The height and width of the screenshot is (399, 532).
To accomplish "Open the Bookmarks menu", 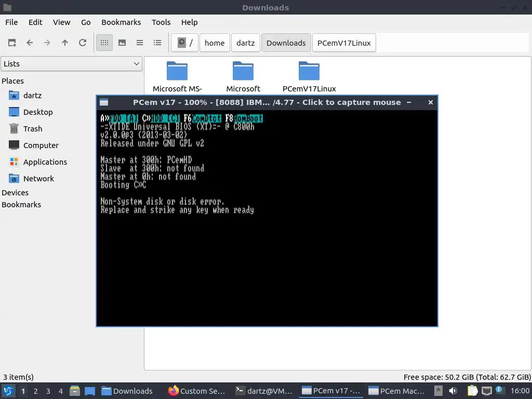I will [121, 22].
